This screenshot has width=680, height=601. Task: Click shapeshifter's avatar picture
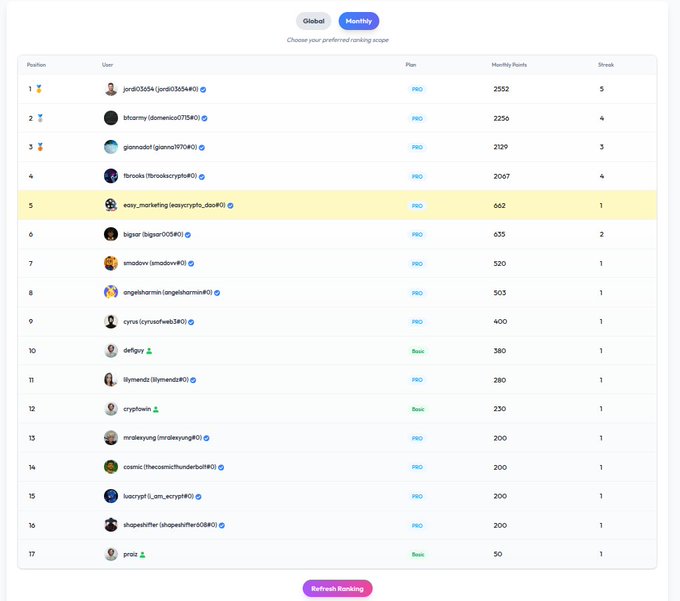pyautogui.click(x=111, y=525)
